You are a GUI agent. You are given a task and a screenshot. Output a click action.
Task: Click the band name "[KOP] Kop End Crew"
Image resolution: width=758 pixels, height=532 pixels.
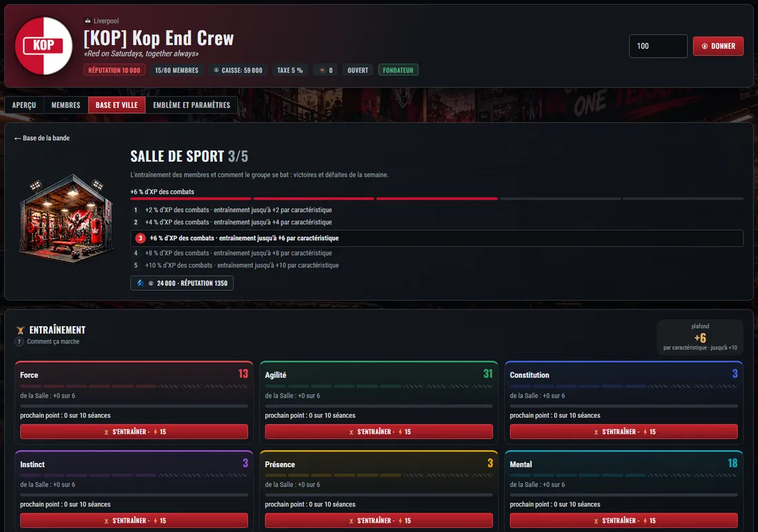click(x=158, y=38)
